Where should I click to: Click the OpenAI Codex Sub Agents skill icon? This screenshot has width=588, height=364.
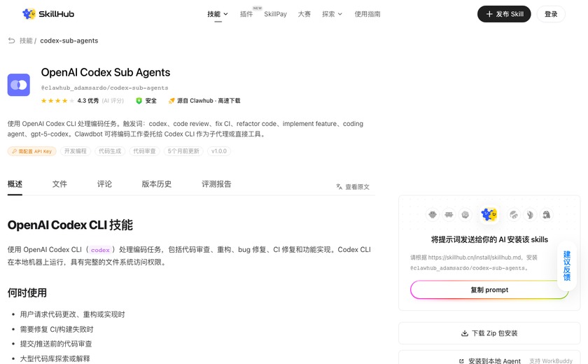(19, 85)
